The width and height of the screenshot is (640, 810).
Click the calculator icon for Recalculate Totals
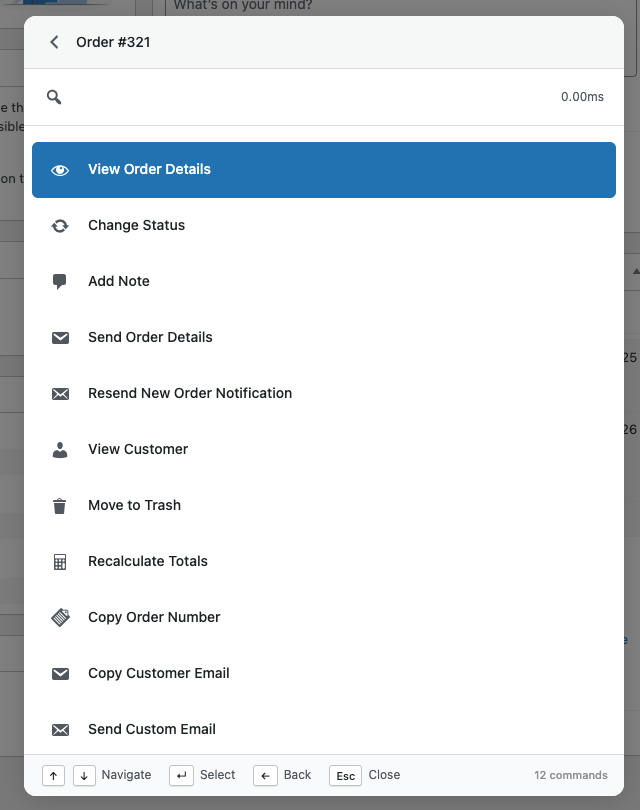(60, 562)
